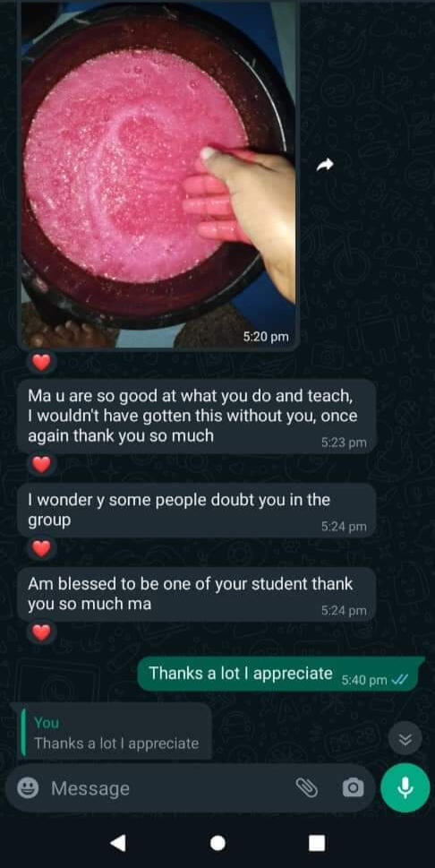Select the "Am blessed to be one" message
This screenshot has height=868, width=435.
197,593
